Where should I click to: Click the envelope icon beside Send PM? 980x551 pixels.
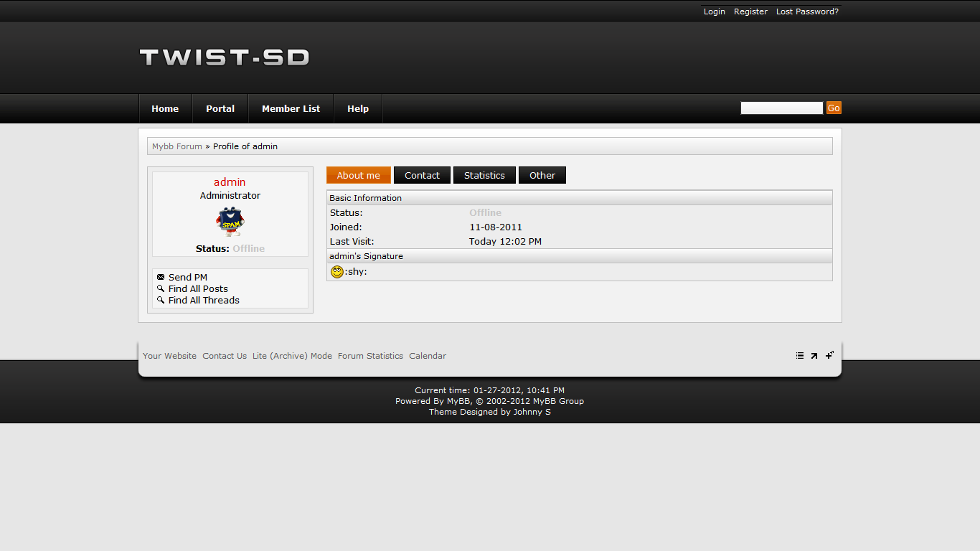pos(161,277)
